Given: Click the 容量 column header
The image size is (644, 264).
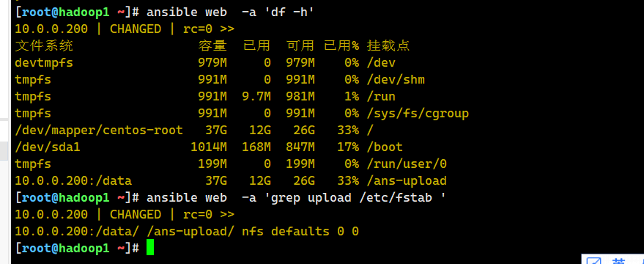Looking at the screenshot, I should [x=212, y=45].
